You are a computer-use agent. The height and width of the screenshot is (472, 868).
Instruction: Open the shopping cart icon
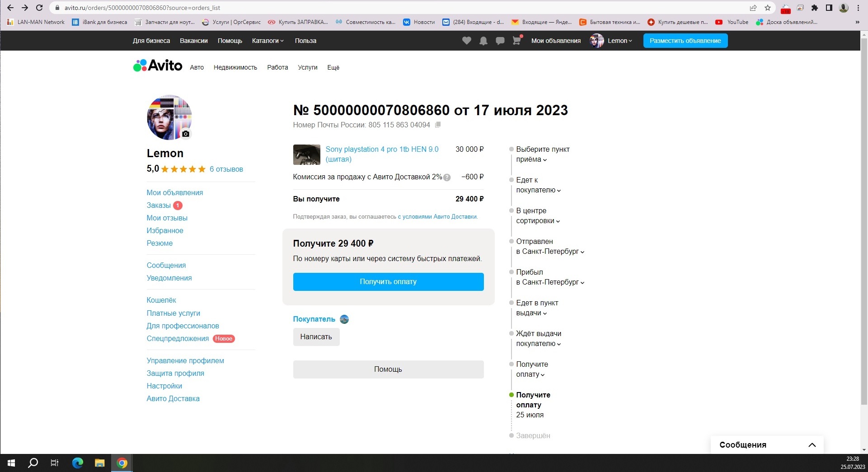[x=516, y=41]
